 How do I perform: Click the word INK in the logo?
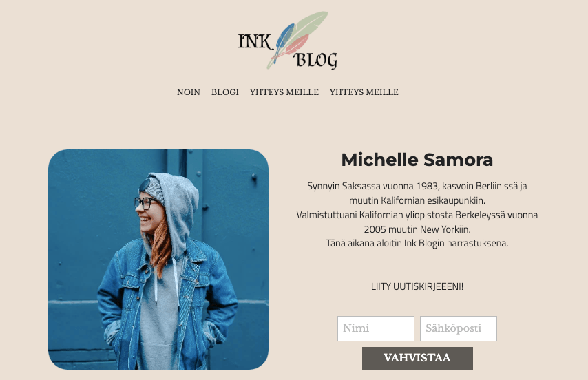[x=255, y=41]
